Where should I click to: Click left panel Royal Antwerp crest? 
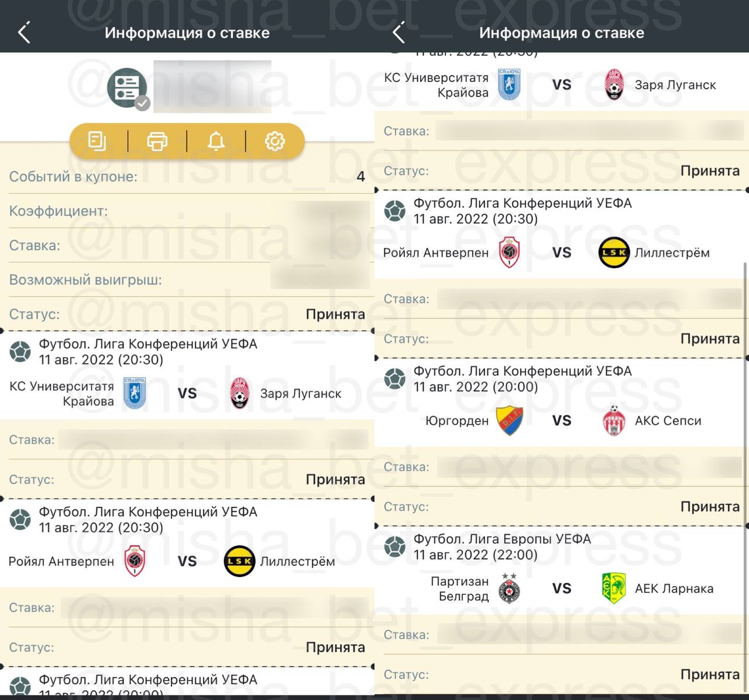135,561
